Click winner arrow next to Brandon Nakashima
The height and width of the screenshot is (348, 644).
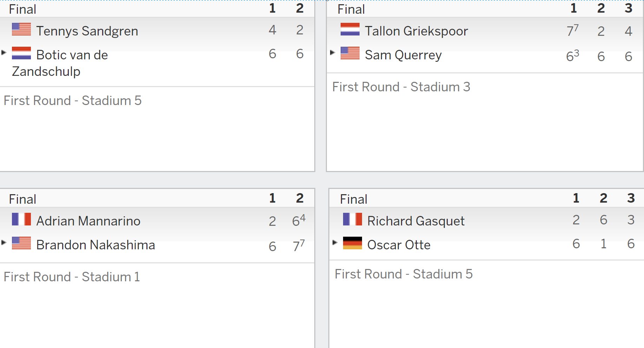point(4,242)
